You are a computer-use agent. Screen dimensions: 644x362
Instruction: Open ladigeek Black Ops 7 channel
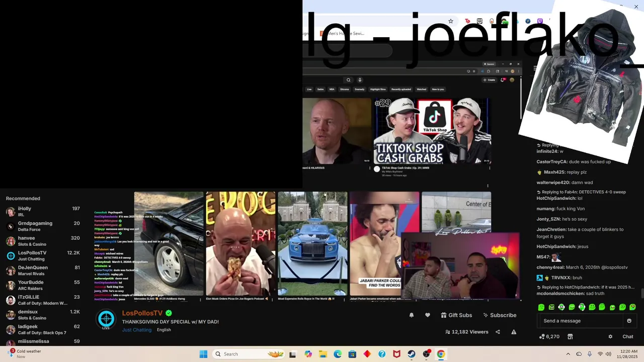[x=43, y=329]
